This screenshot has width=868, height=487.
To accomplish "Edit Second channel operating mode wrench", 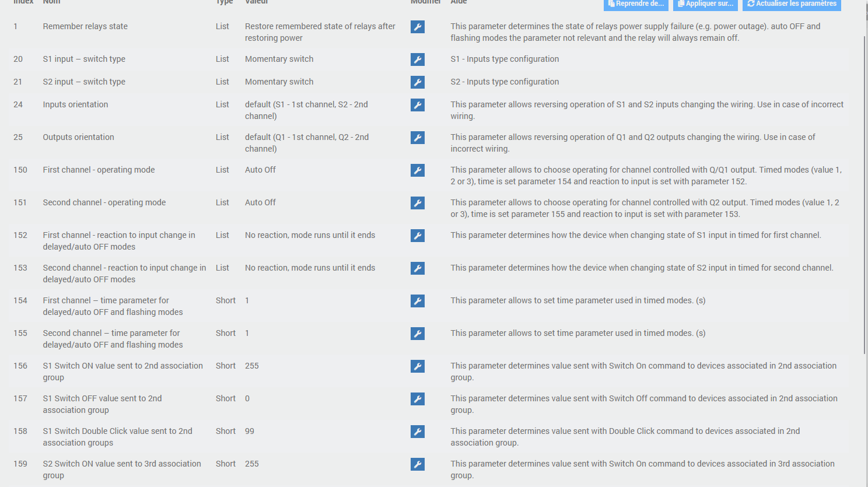I will [418, 203].
